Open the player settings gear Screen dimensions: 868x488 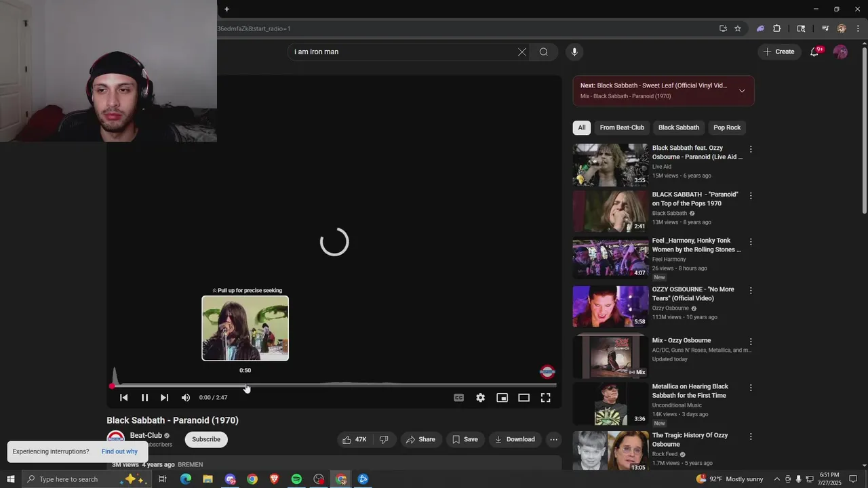point(480,398)
